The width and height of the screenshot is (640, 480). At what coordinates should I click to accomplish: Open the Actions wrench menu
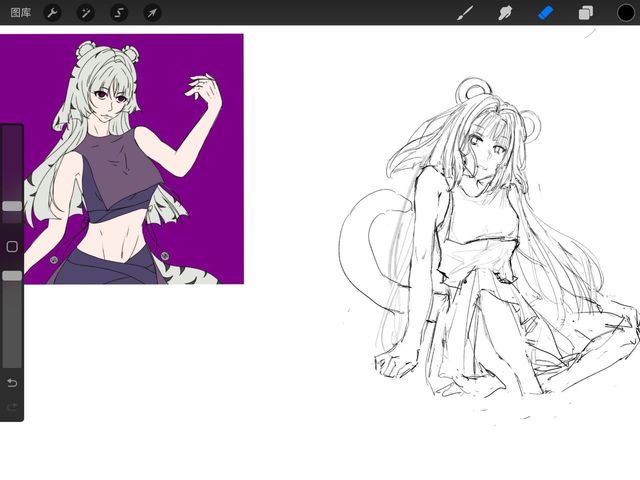pos(52,13)
